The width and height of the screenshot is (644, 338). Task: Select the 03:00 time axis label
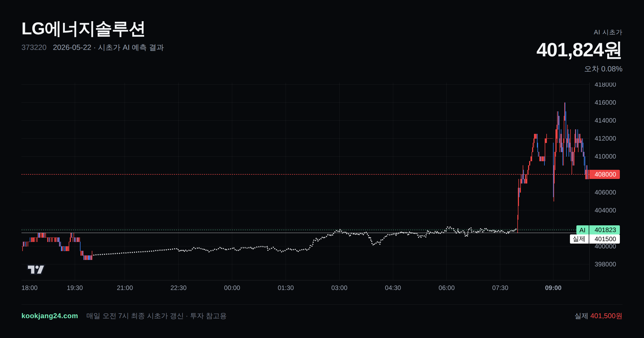click(x=339, y=288)
